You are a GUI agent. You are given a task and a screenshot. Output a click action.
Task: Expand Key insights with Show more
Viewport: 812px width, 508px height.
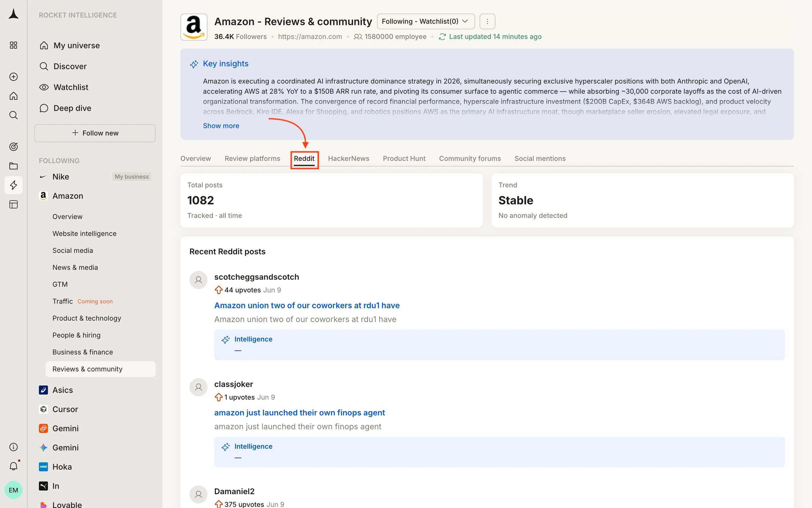(x=221, y=126)
